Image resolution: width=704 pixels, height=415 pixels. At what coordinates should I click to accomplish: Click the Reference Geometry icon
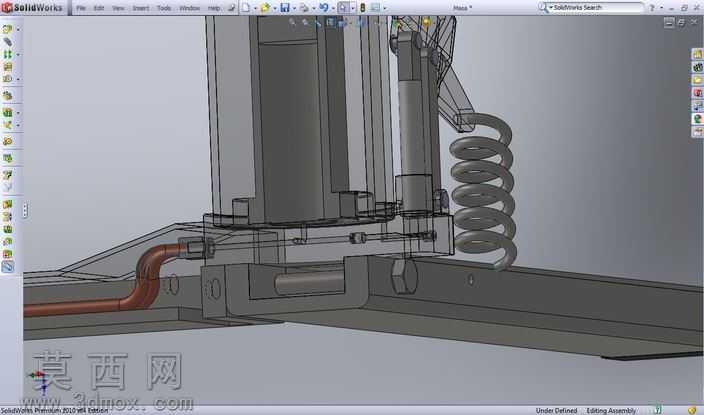[7, 125]
